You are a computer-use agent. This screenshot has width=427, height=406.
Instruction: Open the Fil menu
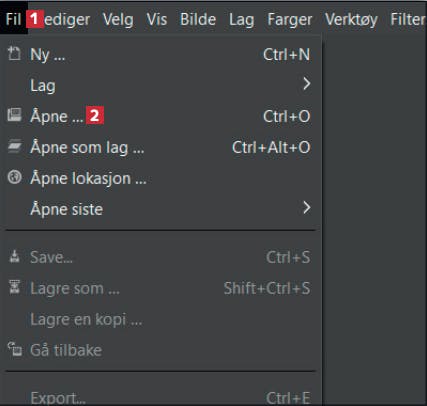click(13, 19)
